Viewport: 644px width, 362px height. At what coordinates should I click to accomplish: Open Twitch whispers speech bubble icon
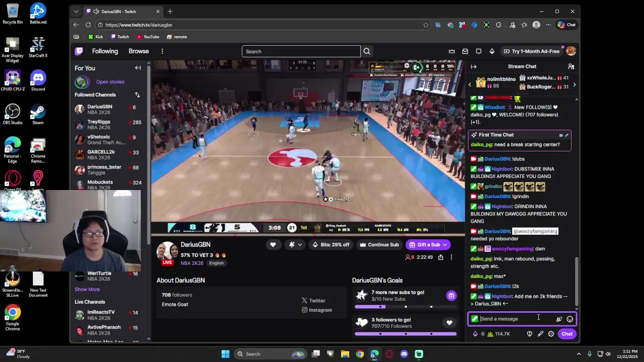(478, 51)
